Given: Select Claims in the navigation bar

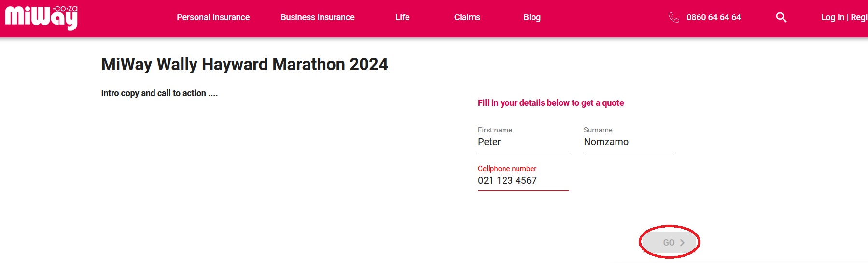Looking at the screenshot, I should tap(467, 17).
